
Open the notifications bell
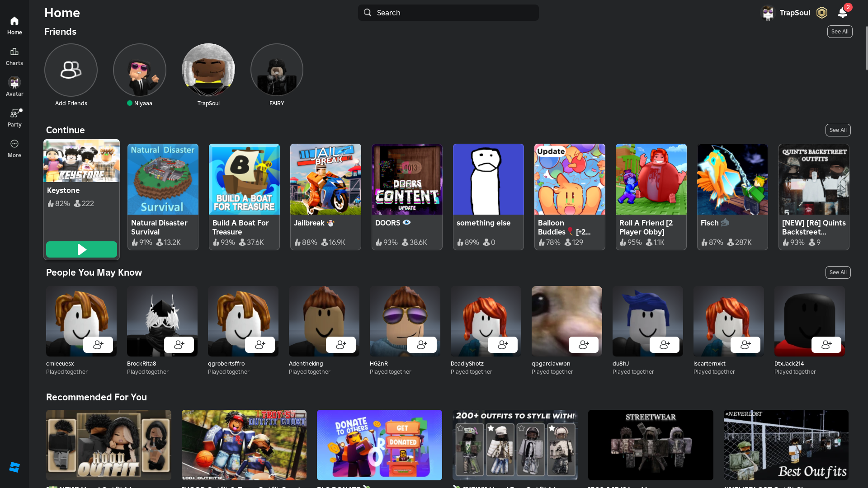(x=843, y=13)
